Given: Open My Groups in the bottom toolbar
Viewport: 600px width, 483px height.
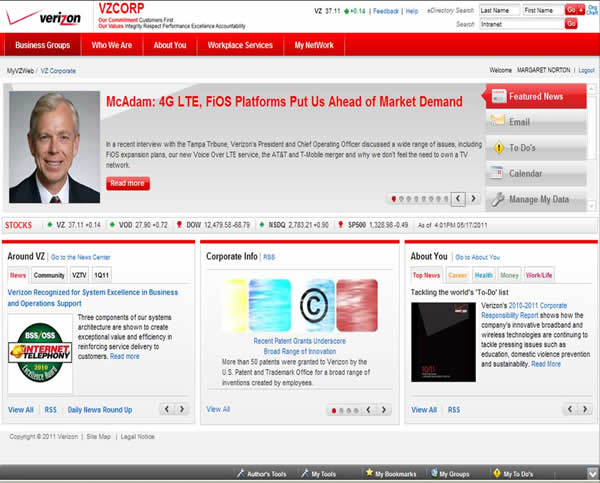Looking at the screenshot, I should point(452,474).
